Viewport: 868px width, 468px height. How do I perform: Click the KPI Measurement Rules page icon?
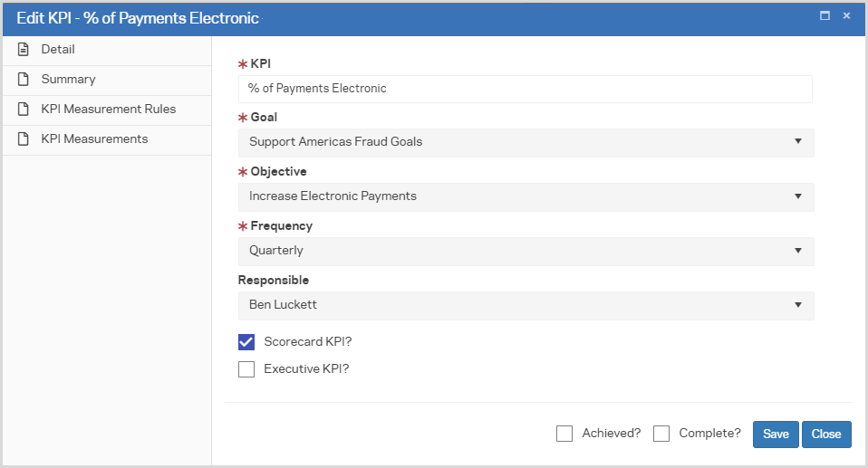pyautogui.click(x=24, y=110)
